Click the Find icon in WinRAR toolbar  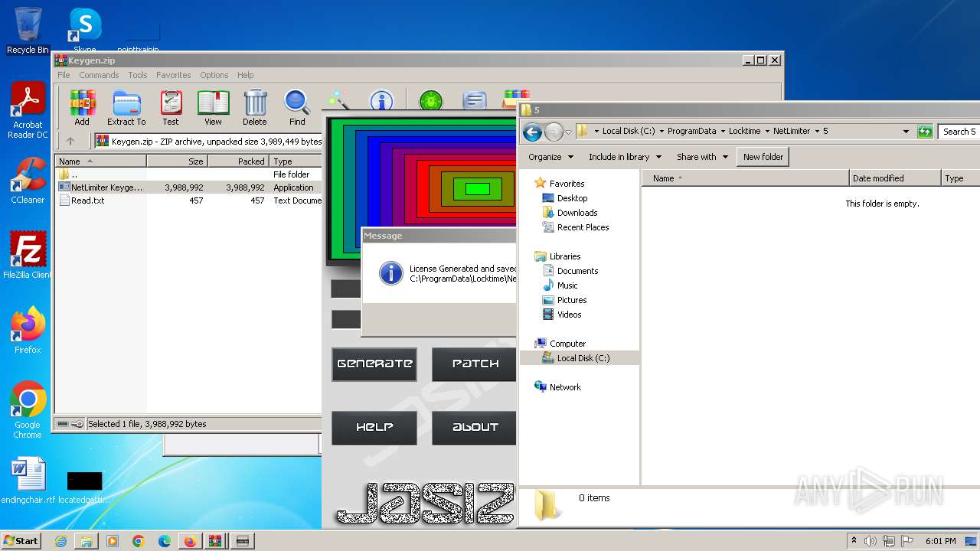[297, 108]
